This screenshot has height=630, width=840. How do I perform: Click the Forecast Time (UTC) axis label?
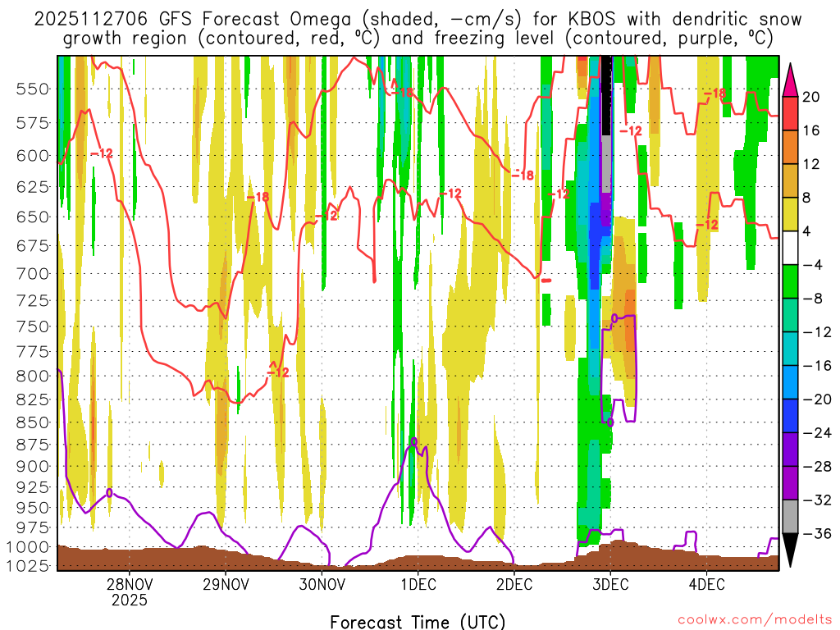(x=418, y=622)
